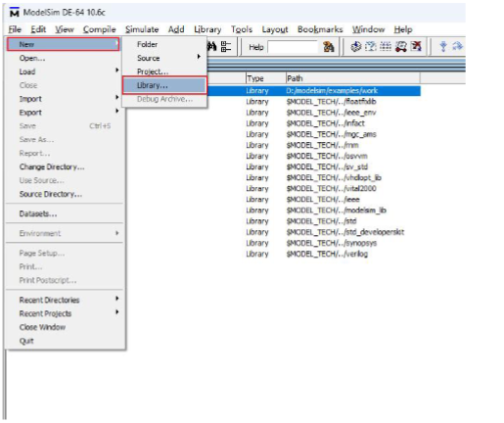Click inside the Help search input field
The width and height of the screenshot is (504, 423).
[x=293, y=47]
